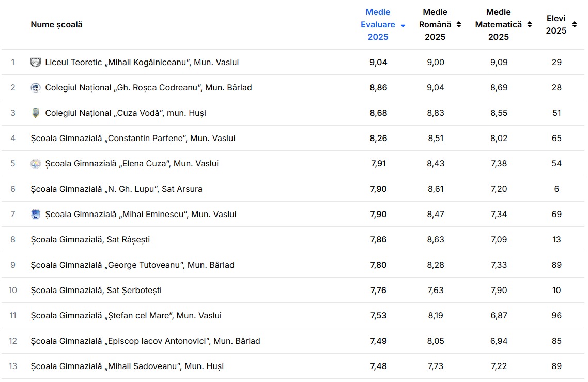This screenshot has height=382, width=588.
Task: Open Liceul Teoretic Mihail Kogălniceanu link
Action: point(142,63)
